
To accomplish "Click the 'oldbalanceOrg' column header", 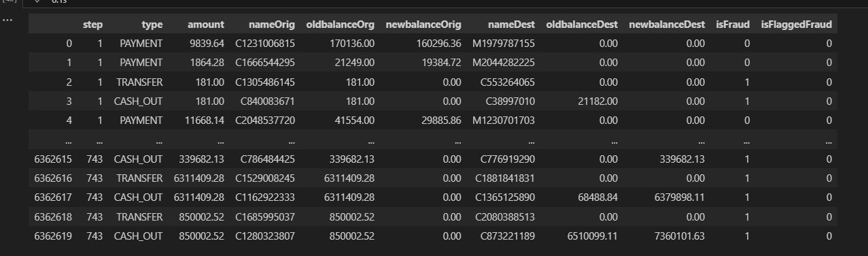I will tap(341, 25).
